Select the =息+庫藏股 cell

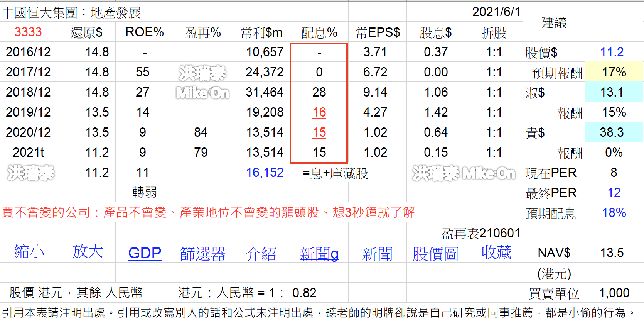pos(335,173)
